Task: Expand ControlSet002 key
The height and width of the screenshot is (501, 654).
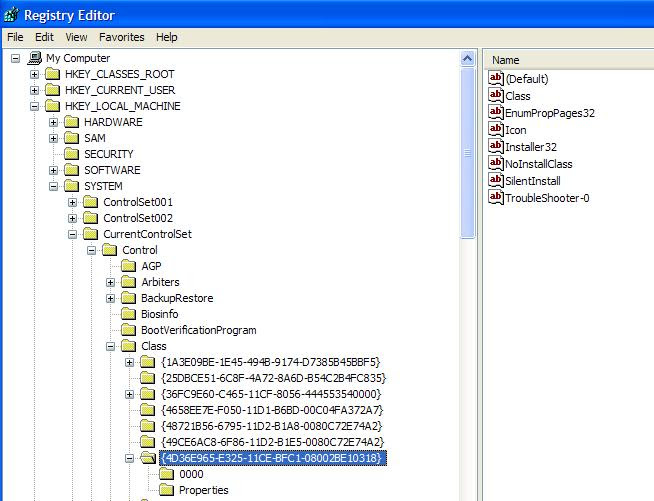Action: click(x=73, y=219)
